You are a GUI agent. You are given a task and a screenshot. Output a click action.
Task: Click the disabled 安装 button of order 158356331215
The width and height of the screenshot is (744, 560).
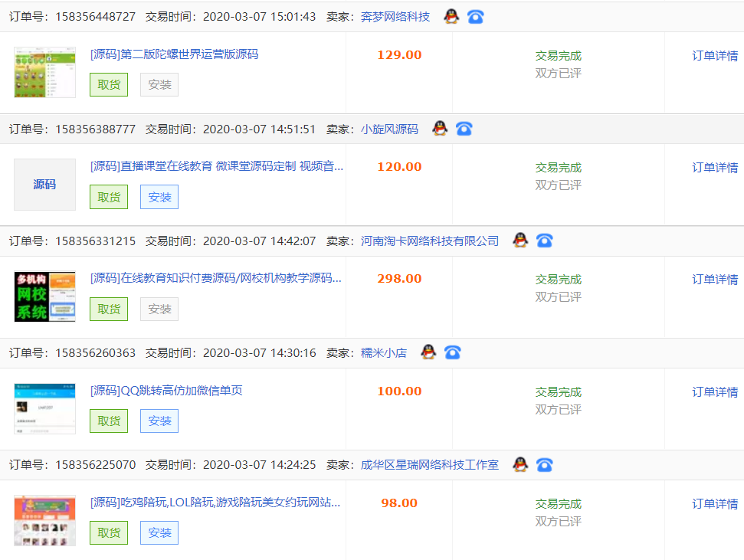[159, 309]
